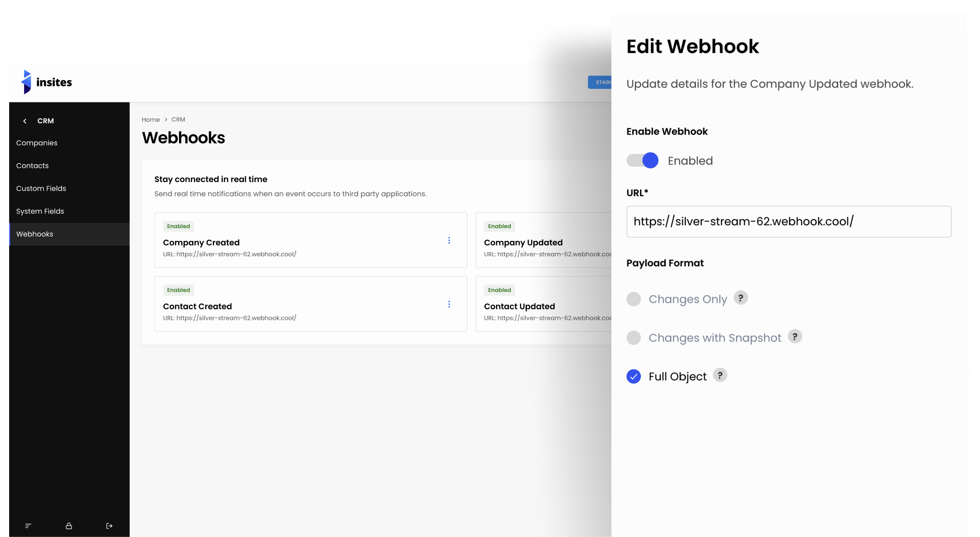The image size is (980, 537).
Task: Show help for Changes Only option
Action: [x=740, y=298]
